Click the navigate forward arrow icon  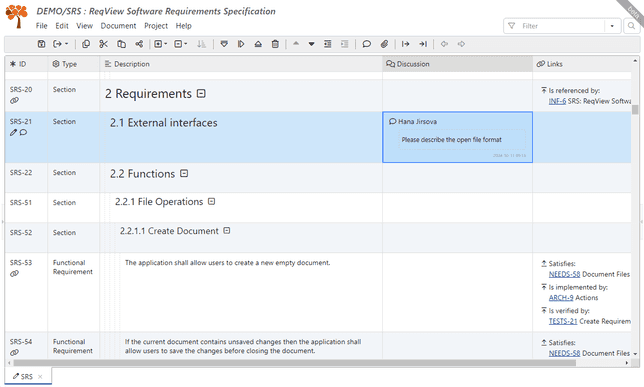point(461,44)
